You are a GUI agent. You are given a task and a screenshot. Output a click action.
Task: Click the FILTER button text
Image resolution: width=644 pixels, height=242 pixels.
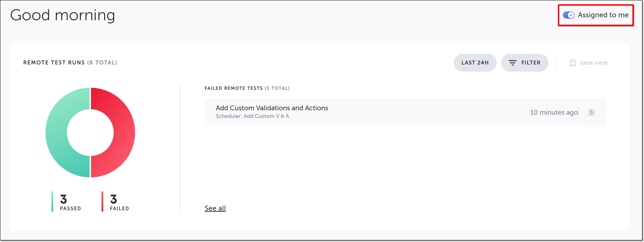pos(531,63)
